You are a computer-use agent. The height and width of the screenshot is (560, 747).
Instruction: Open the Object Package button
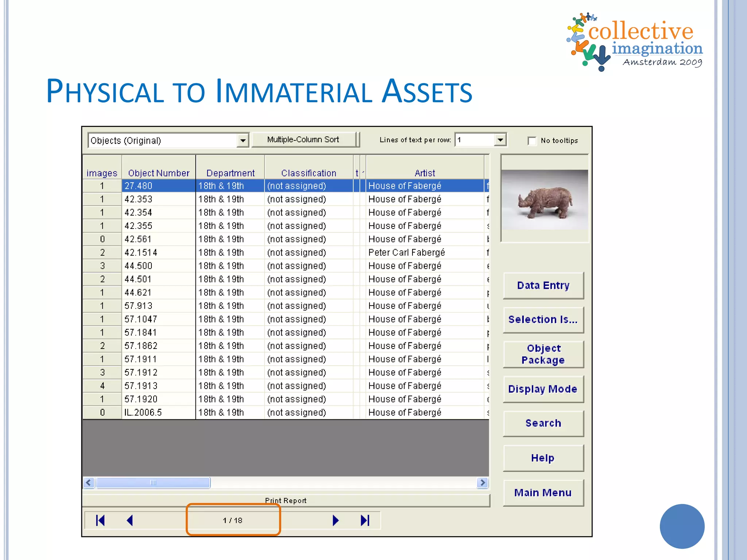pyautogui.click(x=543, y=354)
